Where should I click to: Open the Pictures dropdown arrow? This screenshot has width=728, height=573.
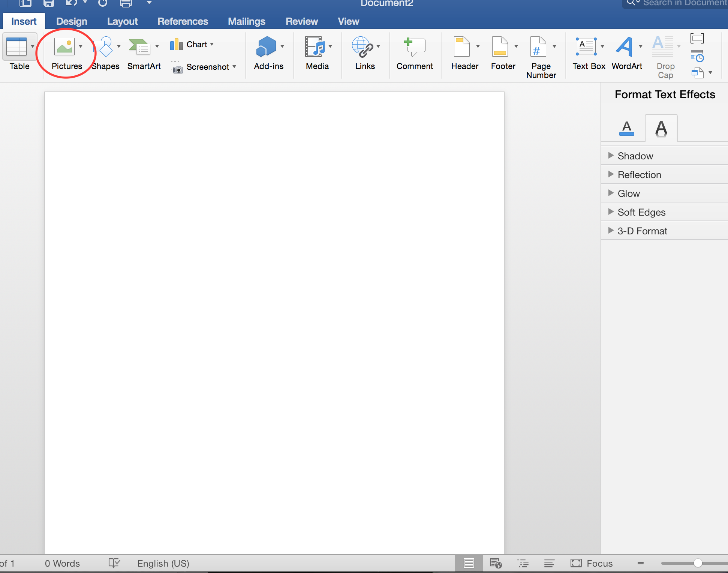click(x=80, y=46)
